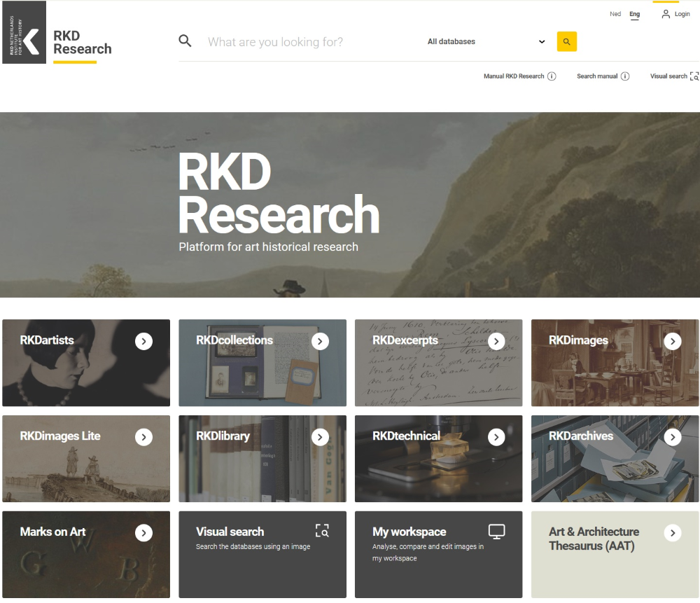700x603 pixels.
Task: Click the RKD Research site title in header
Action: pyautogui.click(x=83, y=42)
